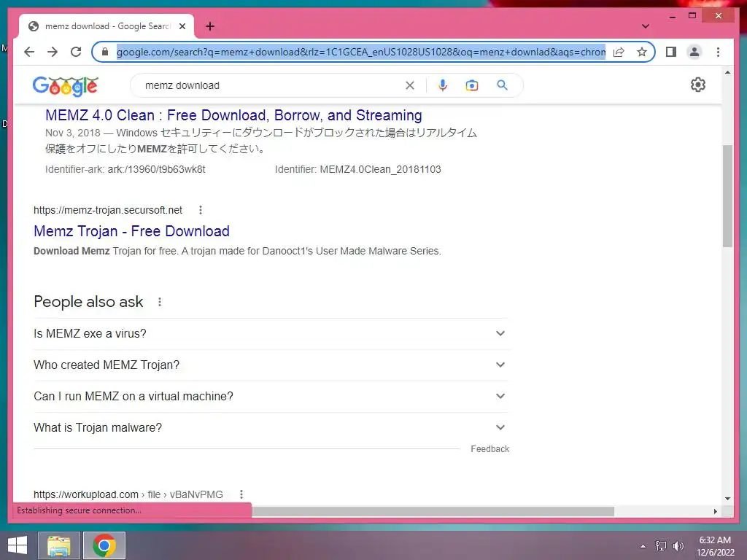
Task: Select the address bar URL
Action: (360, 52)
